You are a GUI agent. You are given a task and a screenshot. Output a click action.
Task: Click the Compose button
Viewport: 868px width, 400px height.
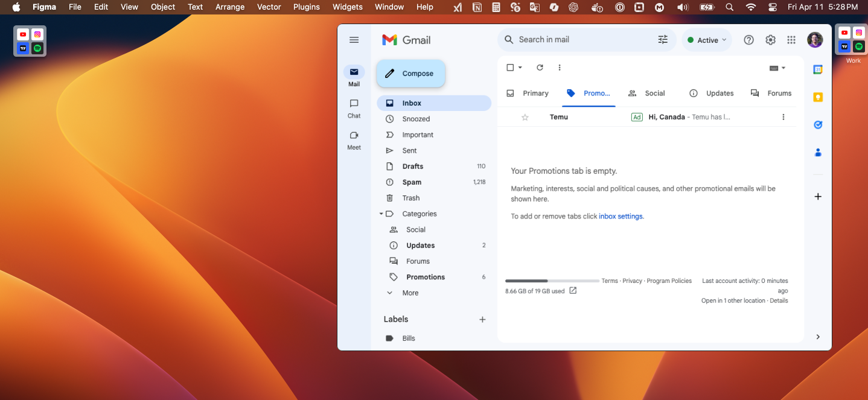(411, 74)
